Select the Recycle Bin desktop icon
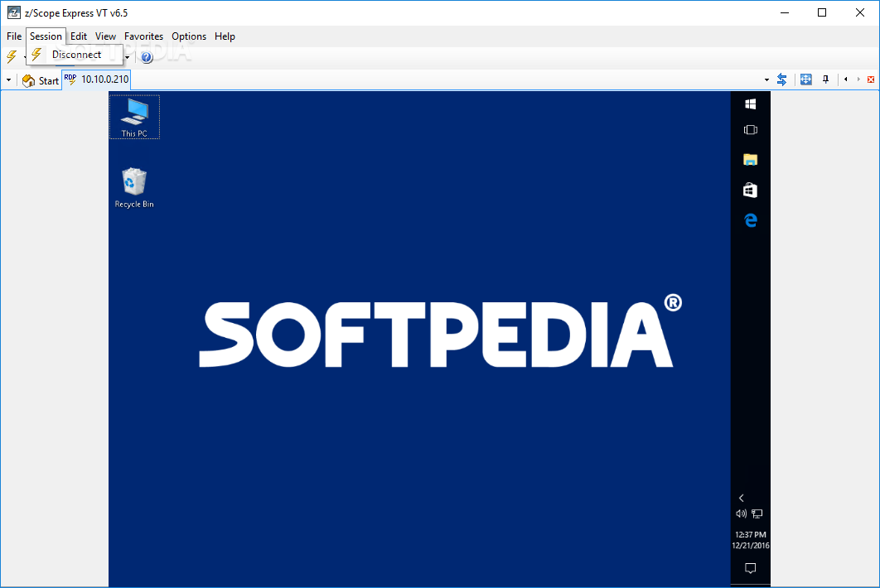 pyautogui.click(x=134, y=189)
